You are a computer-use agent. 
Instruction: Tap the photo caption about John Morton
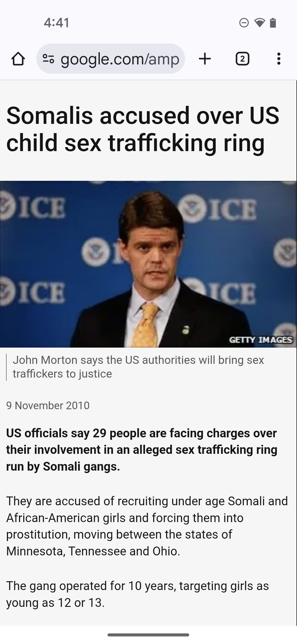(x=138, y=367)
